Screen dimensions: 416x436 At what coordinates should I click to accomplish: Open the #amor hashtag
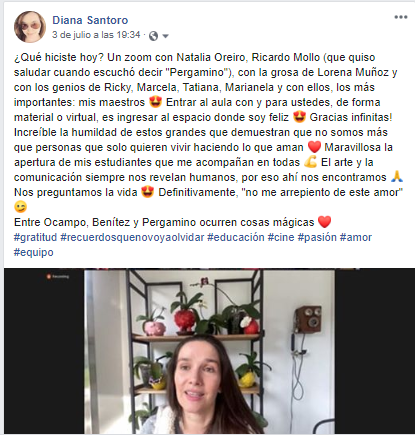click(x=356, y=238)
